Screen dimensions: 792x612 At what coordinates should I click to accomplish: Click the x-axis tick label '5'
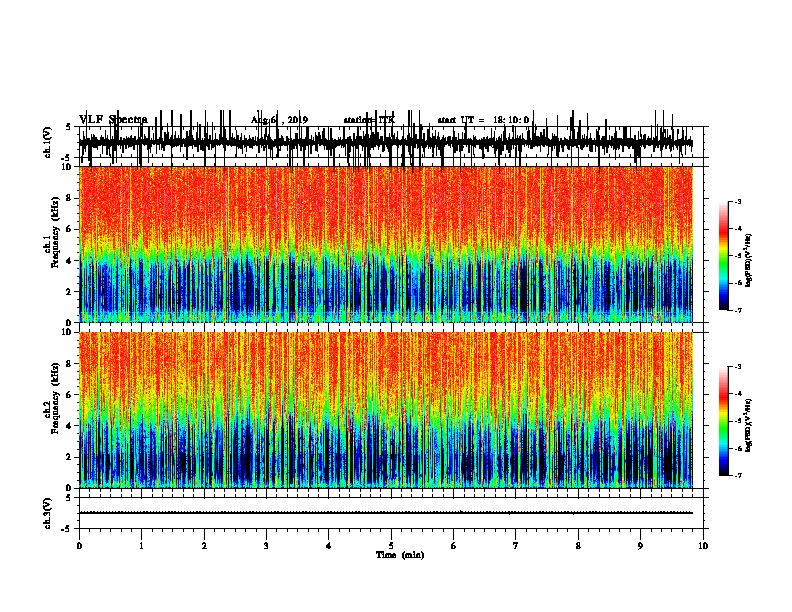tap(391, 546)
